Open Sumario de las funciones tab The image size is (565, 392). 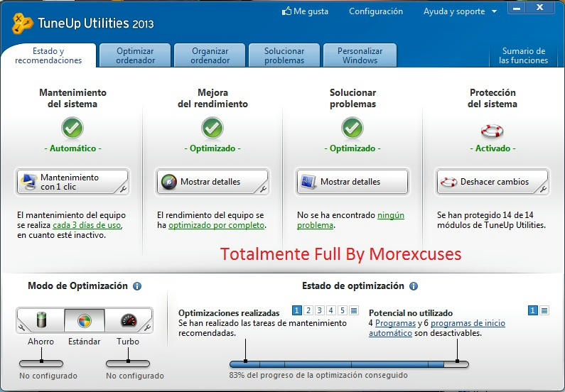pos(524,55)
